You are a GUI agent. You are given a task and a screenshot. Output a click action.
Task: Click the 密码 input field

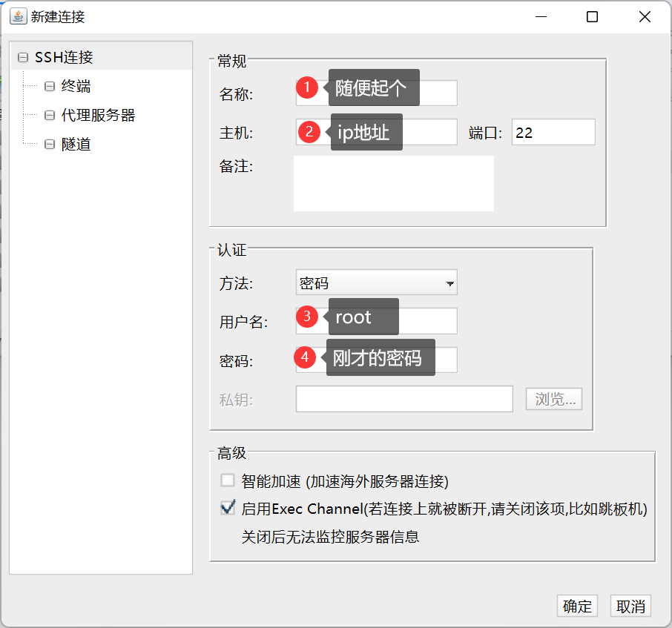point(376,360)
